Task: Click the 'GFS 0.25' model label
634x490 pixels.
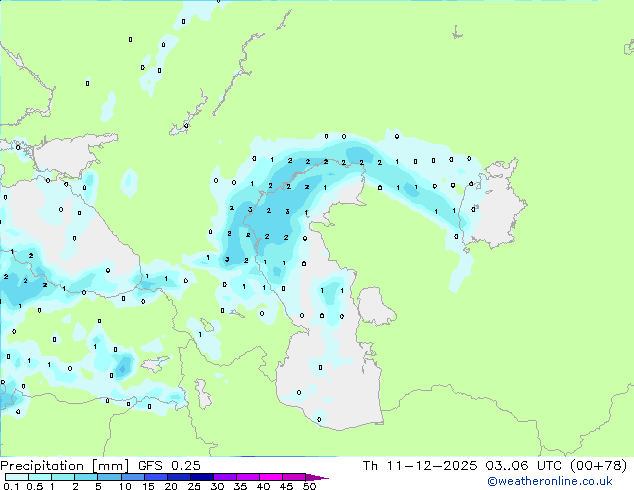Action: (x=169, y=466)
